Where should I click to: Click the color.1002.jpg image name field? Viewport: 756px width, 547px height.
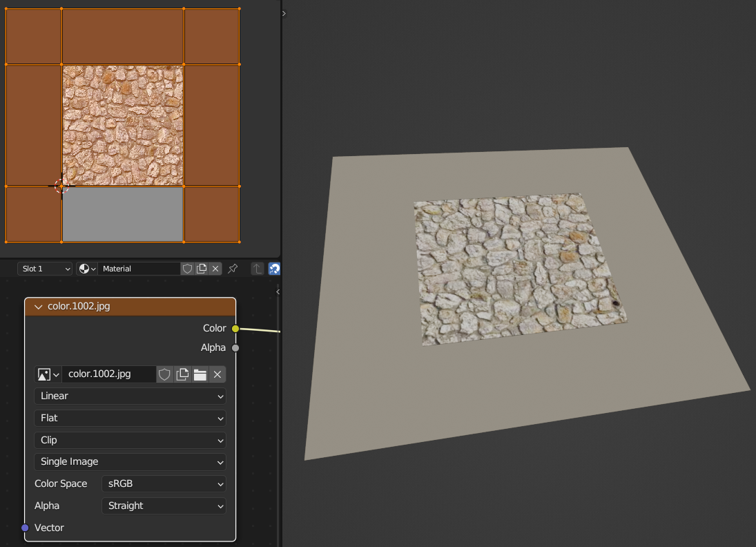(109, 374)
